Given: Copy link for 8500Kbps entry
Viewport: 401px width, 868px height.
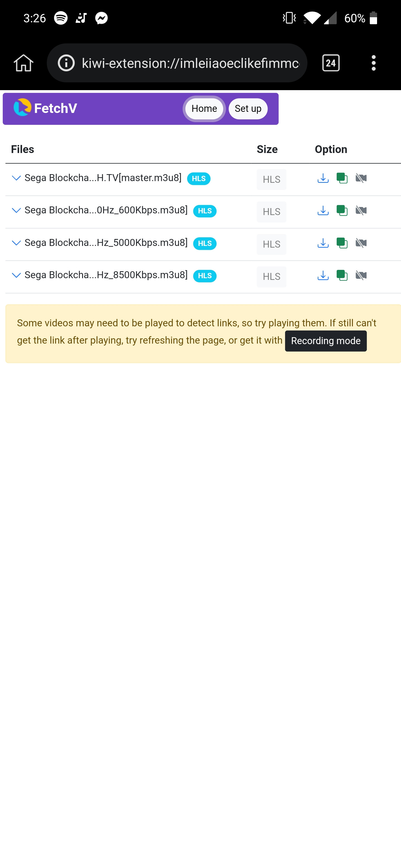Looking at the screenshot, I should pyautogui.click(x=342, y=275).
